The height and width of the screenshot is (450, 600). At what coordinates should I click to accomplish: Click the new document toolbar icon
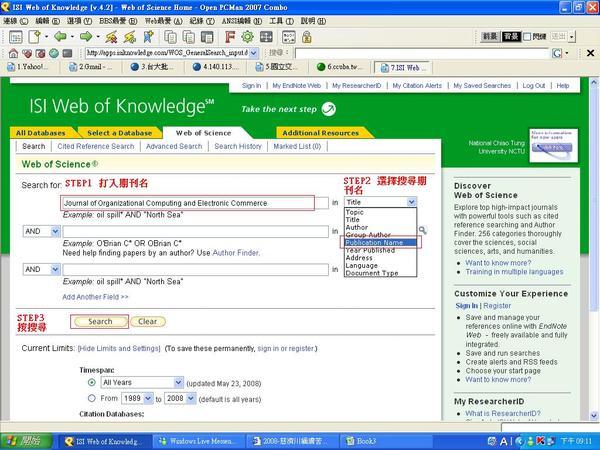click(34, 37)
